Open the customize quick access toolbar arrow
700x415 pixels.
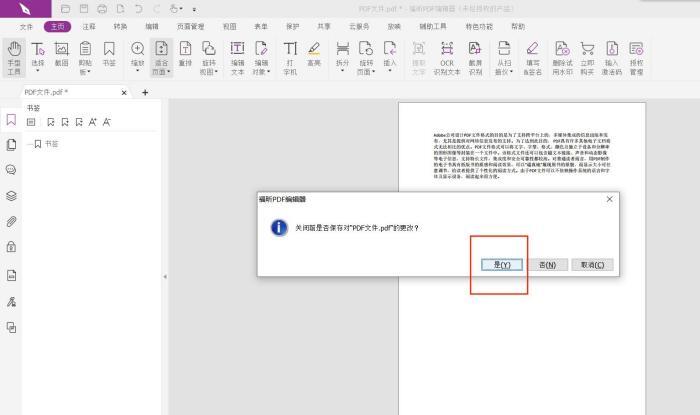pos(194,9)
